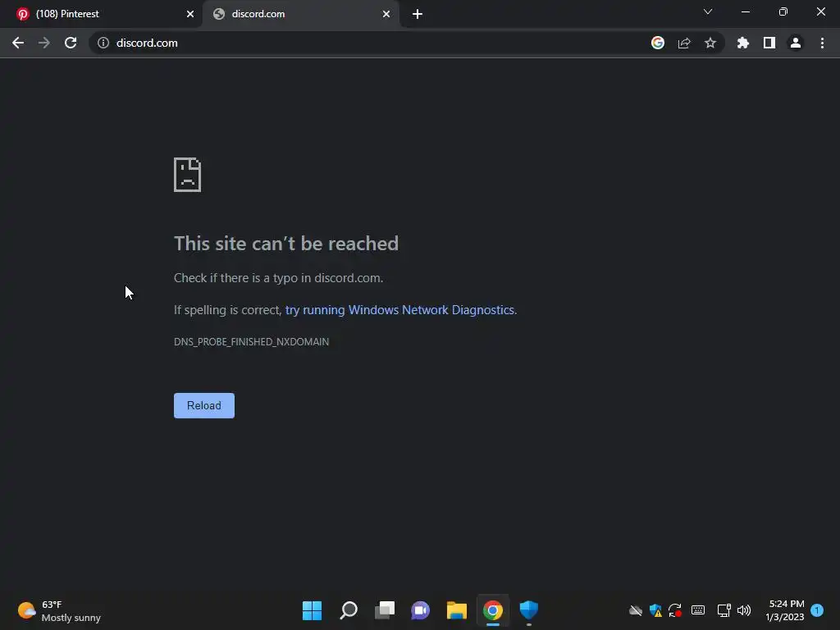
Task: Open the Chrome profile avatar
Action: pyautogui.click(x=796, y=43)
